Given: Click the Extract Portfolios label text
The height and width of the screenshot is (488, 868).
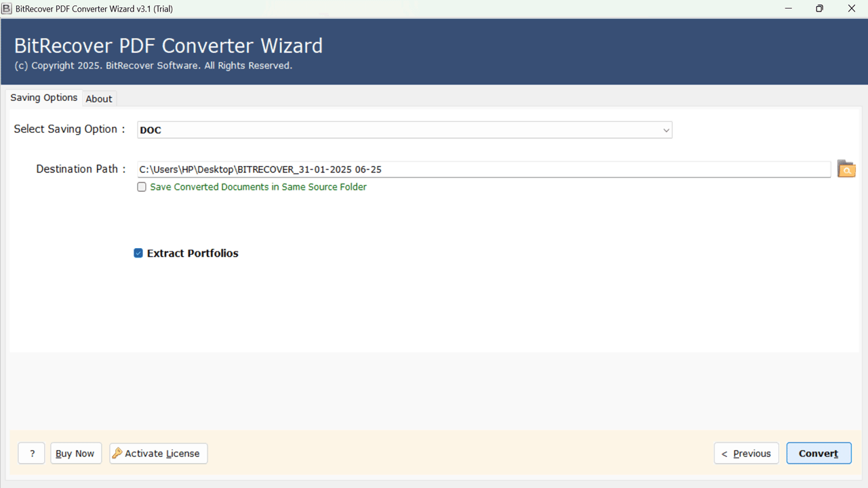Looking at the screenshot, I should click(193, 253).
